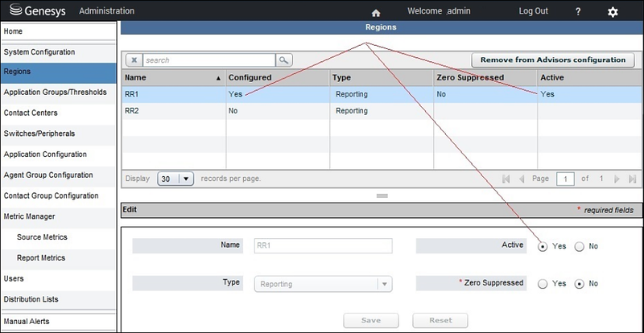The image size is (644, 333).
Task: Jump to the last page arrow
Action: (632, 179)
